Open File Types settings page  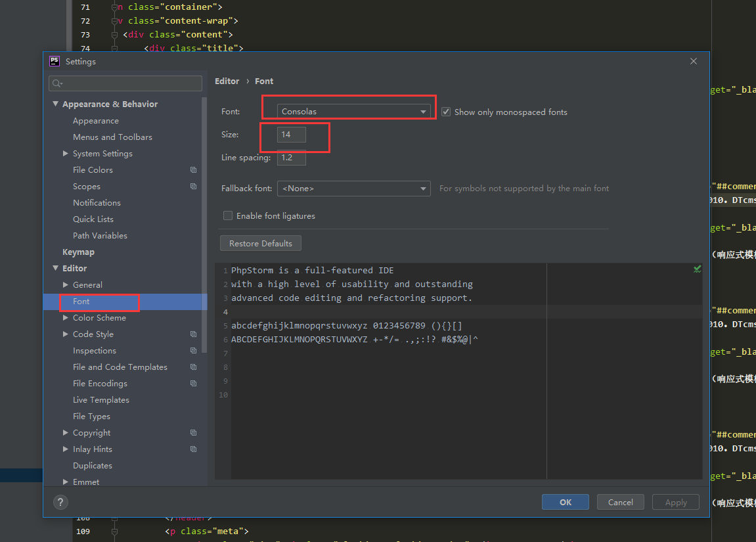91,416
